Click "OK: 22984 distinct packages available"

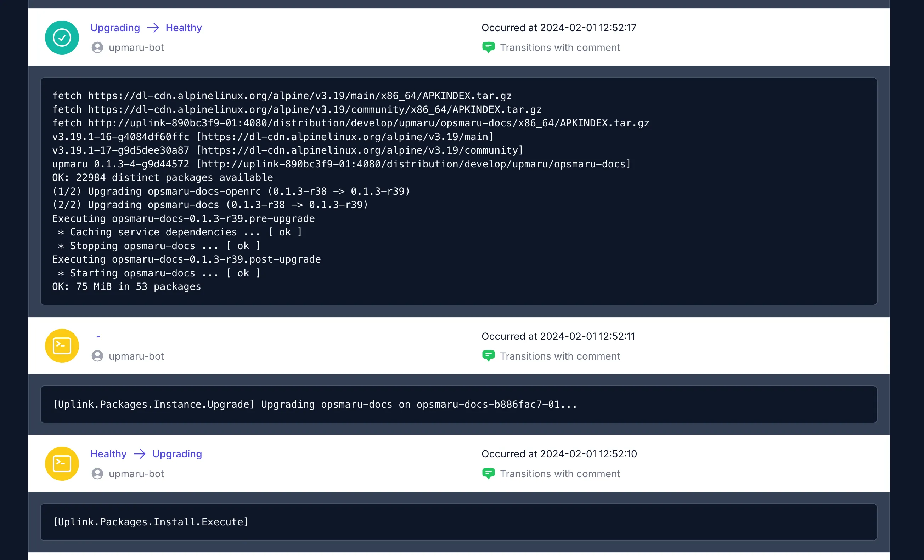tap(162, 178)
